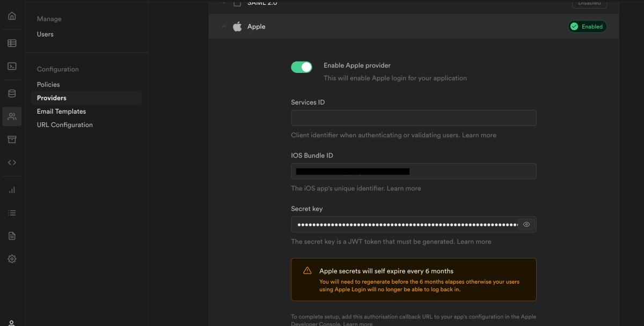Screen dimensions: 644x326
Task: Open Email Templates menu item
Action: tap(61, 112)
